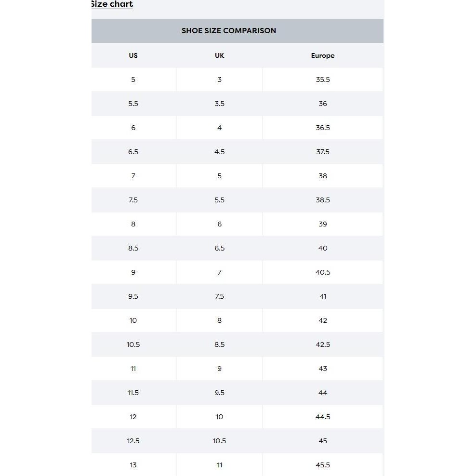Select the UK size 5.5 cell
Viewport: 476px width, 476px height.
[220, 200]
